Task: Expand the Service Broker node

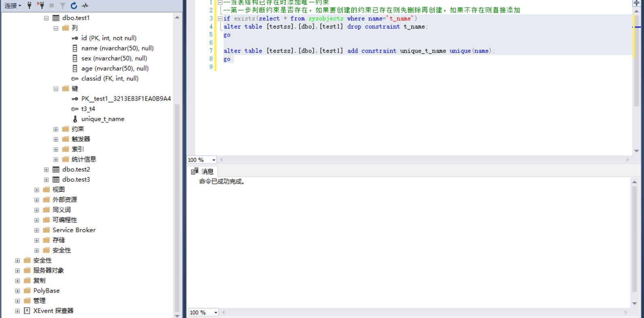Action: [37, 230]
